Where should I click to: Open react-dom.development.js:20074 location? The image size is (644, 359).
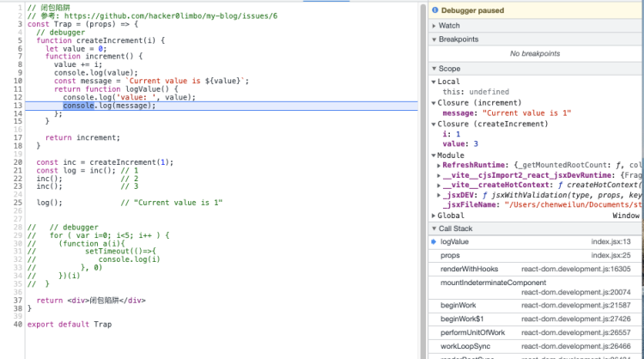click(x=576, y=293)
